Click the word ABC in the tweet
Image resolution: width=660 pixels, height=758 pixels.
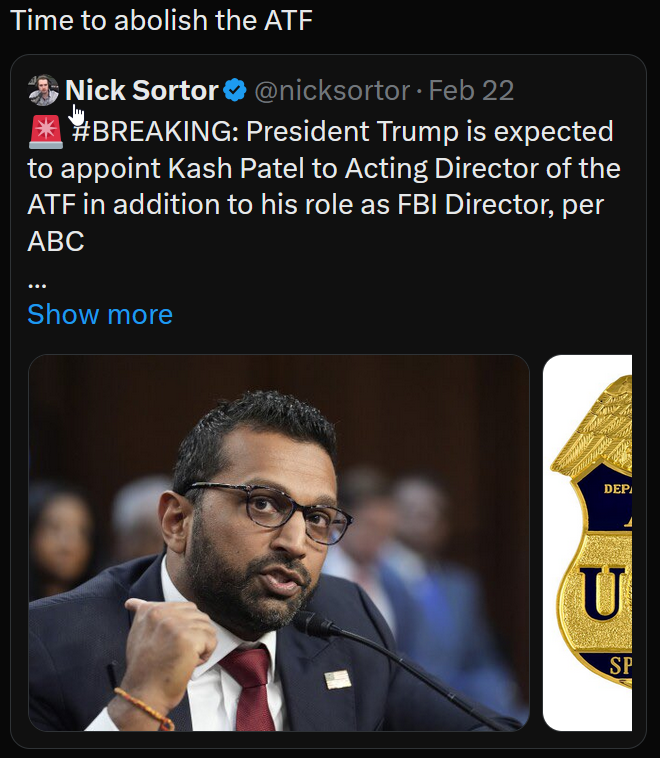[x=56, y=242]
